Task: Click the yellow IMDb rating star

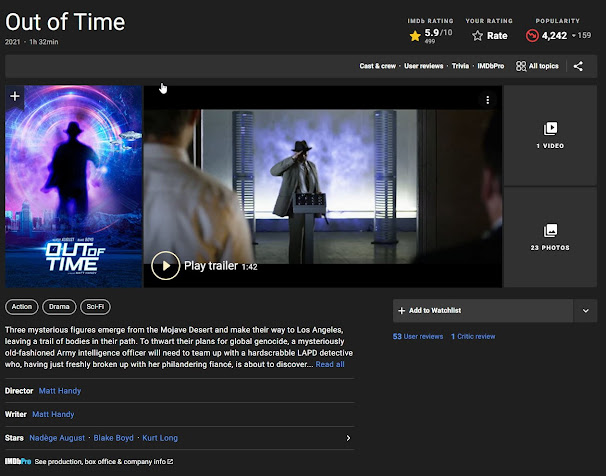Action: [x=415, y=36]
